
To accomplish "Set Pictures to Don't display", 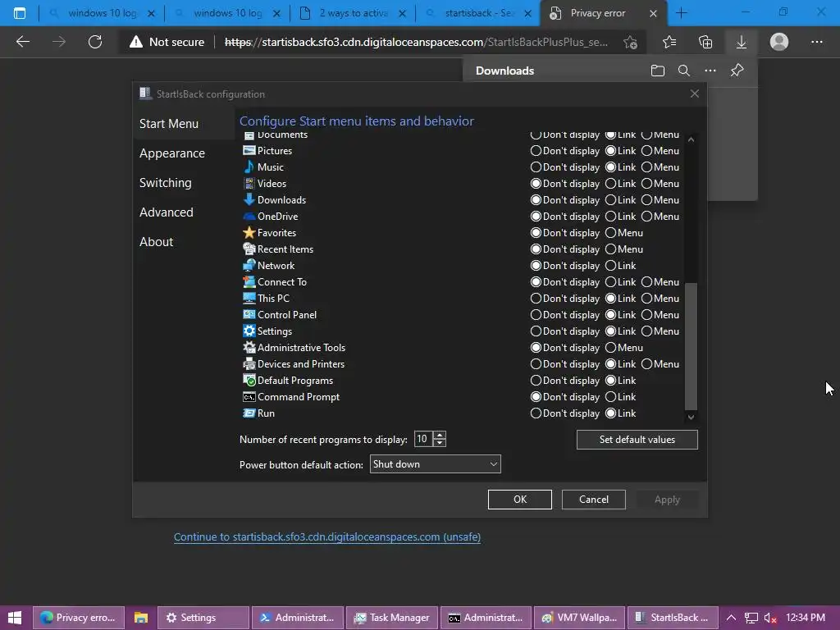I will [x=564, y=151].
